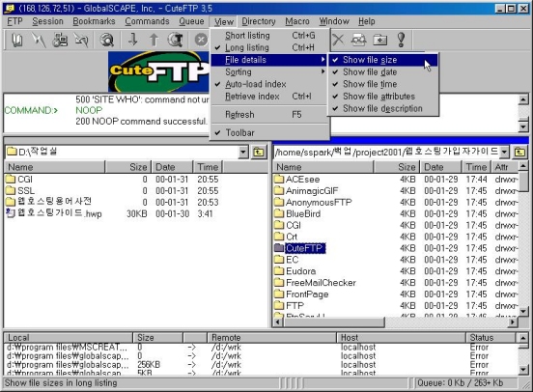Click the delete X toolbar icon
Image resolution: width=533 pixels, height=392 pixels.
click(338, 41)
